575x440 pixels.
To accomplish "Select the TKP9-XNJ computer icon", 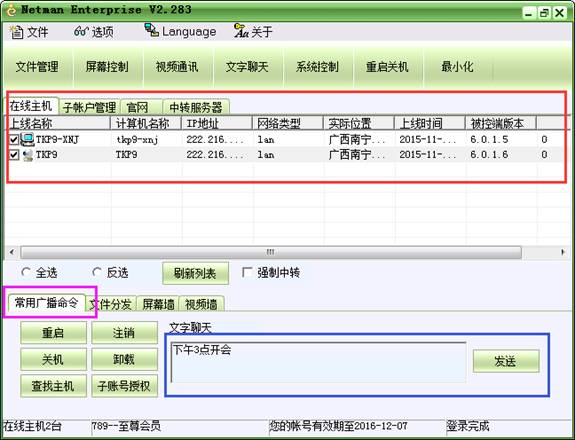I will [28, 139].
